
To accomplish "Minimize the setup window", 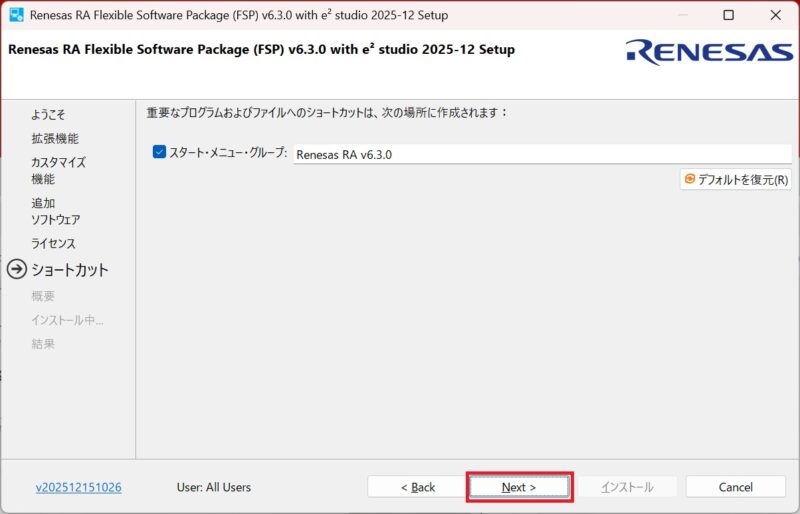I will (x=683, y=15).
